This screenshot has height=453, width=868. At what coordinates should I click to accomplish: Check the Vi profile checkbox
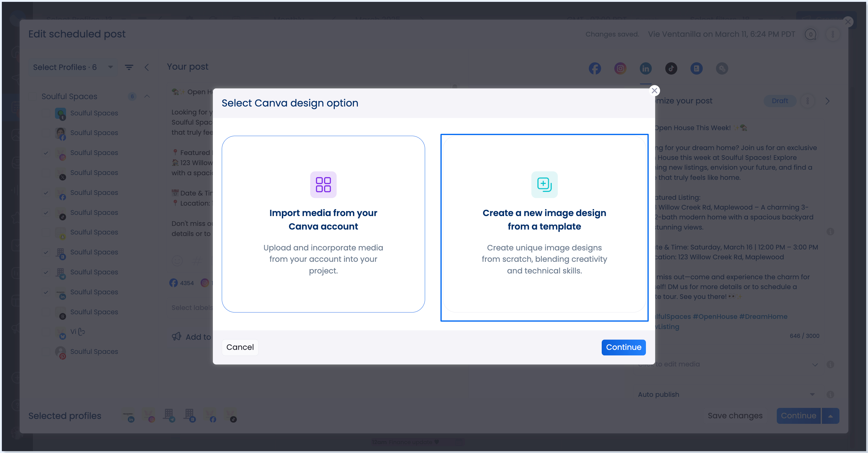[x=46, y=332]
